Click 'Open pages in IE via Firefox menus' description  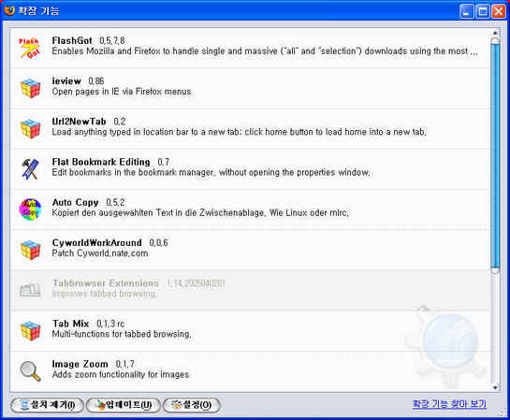pyautogui.click(x=122, y=92)
